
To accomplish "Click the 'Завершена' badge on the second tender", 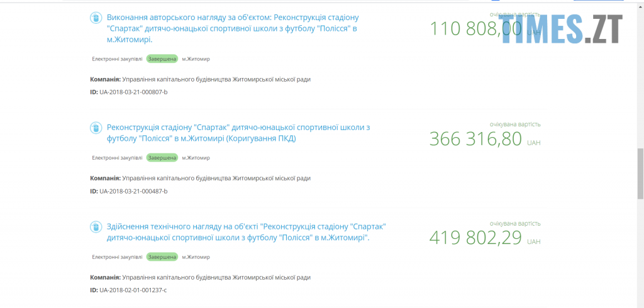I will (x=162, y=158).
